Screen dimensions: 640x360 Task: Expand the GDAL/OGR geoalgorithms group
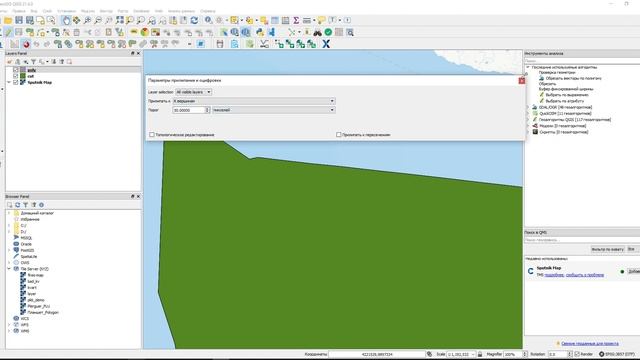[x=529, y=107]
